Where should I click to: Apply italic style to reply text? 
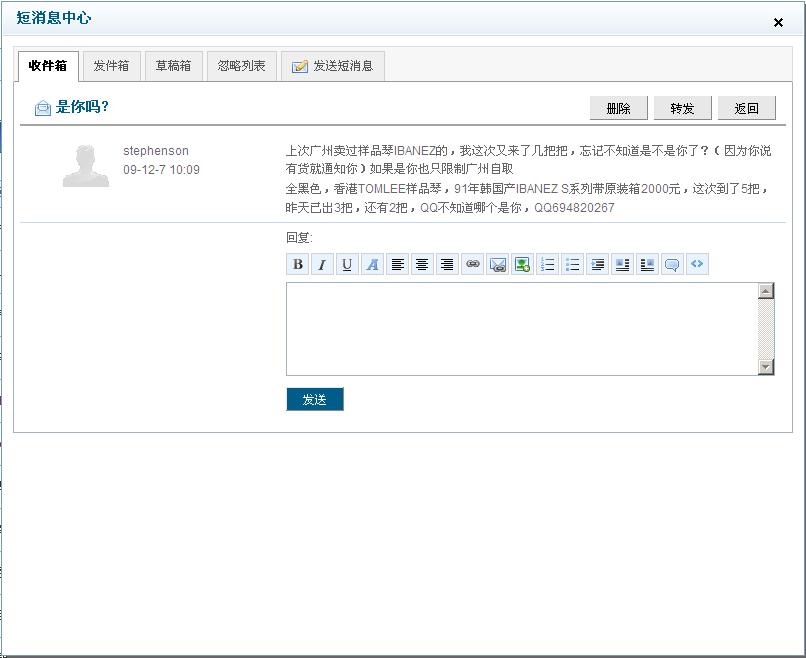coord(322,265)
